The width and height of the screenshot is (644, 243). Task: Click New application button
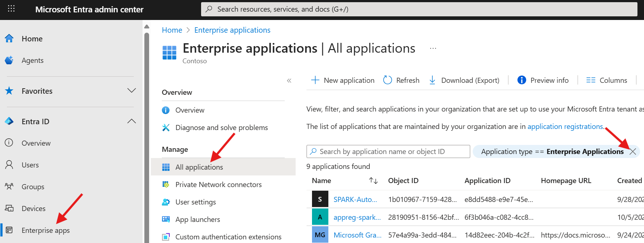343,80
